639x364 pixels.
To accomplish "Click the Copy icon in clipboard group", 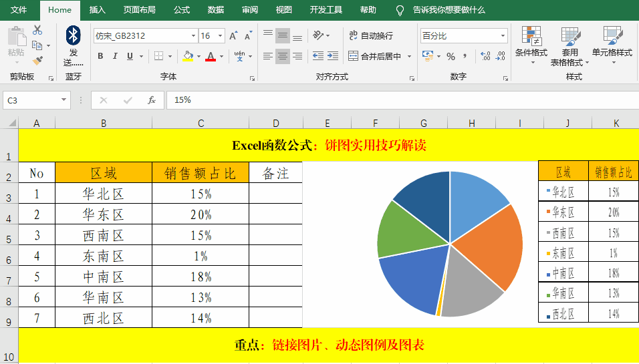I will pos(37,45).
